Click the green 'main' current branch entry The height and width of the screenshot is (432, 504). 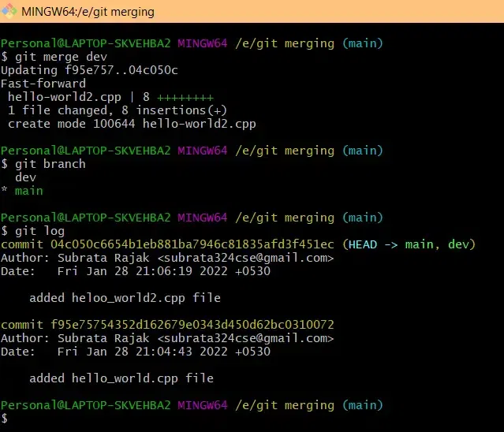tap(29, 191)
